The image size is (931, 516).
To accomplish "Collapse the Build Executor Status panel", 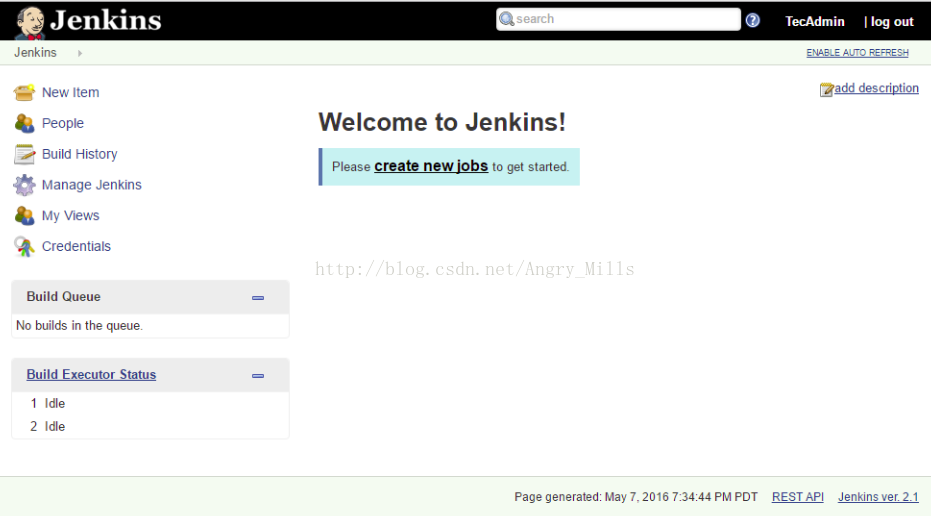I will click(258, 375).
